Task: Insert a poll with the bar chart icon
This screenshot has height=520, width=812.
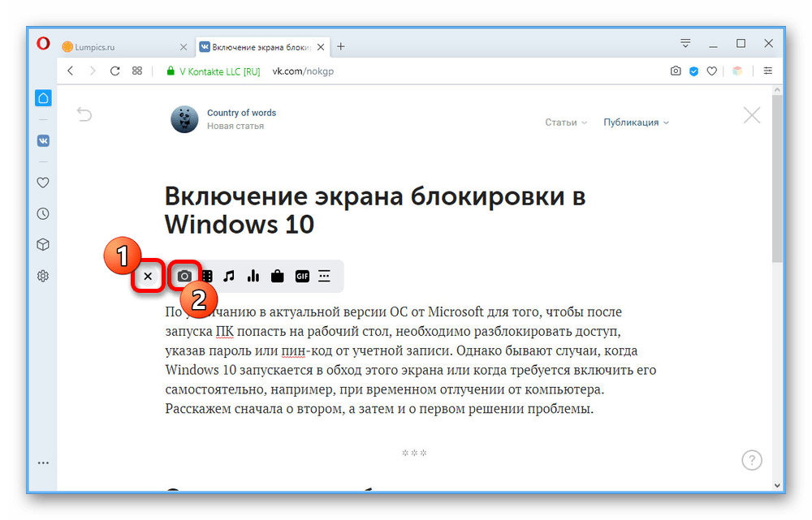Action: pyautogui.click(x=253, y=277)
